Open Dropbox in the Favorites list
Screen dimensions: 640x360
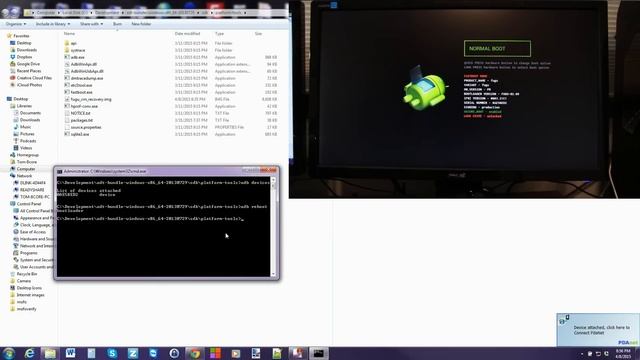click(x=24, y=57)
